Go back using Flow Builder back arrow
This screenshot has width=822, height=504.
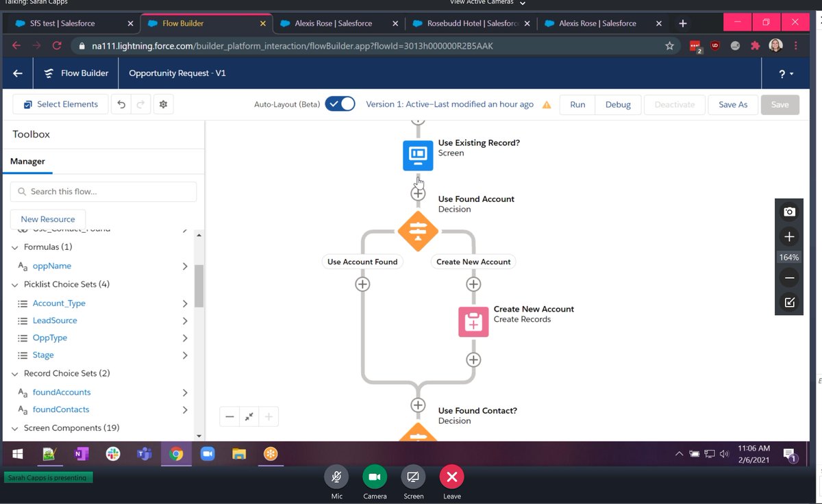click(18, 73)
